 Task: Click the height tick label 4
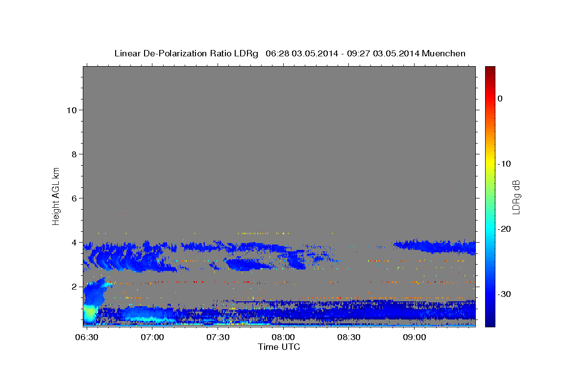pyautogui.click(x=74, y=243)
